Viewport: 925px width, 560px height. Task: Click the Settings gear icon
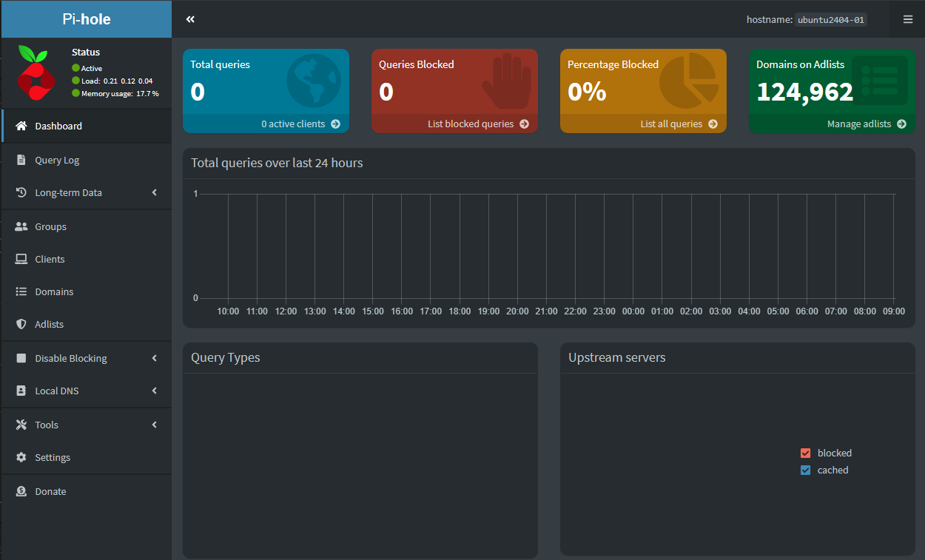(x=21, y=457)
